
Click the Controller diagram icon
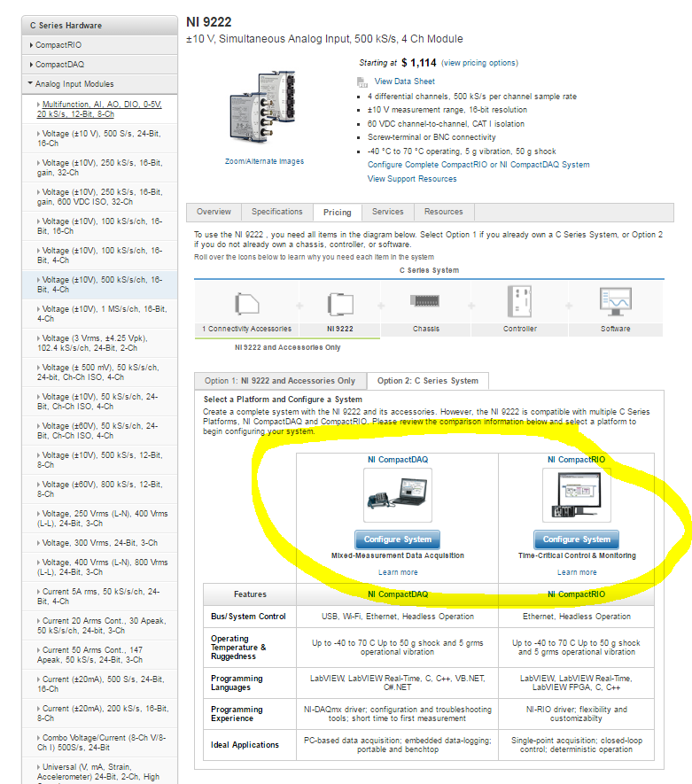pos(519,301)
